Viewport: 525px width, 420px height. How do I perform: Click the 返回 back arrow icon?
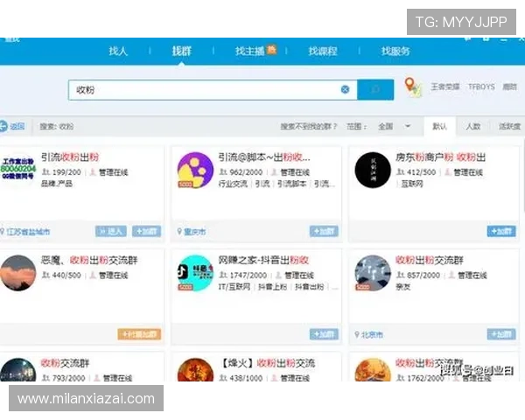[x=3, y=126]
